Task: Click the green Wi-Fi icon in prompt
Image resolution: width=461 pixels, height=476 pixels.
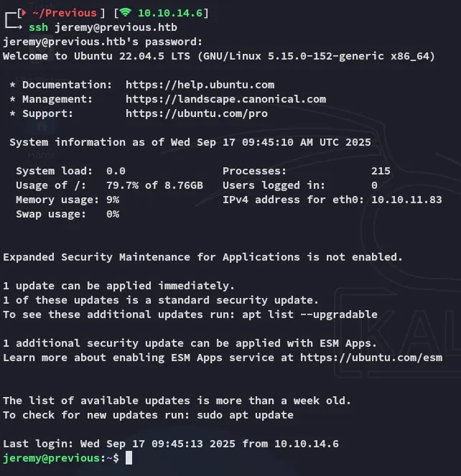Action: click(126, 13)
